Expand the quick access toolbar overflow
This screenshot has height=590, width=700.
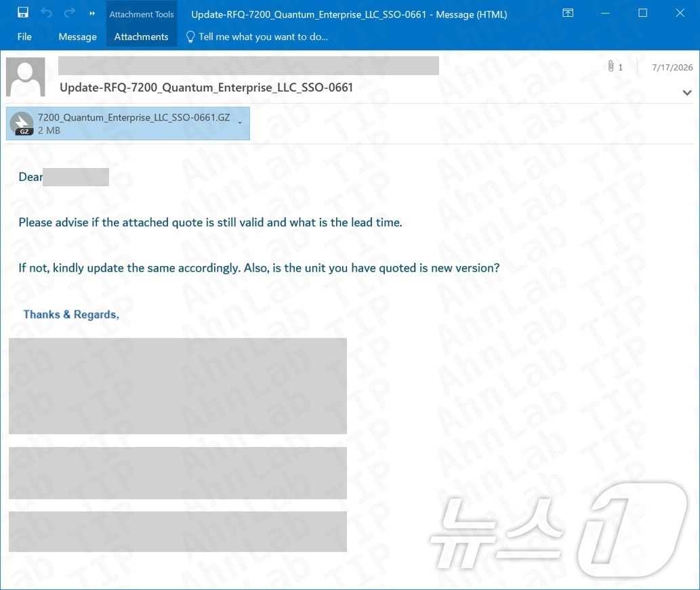pos(92,14)
